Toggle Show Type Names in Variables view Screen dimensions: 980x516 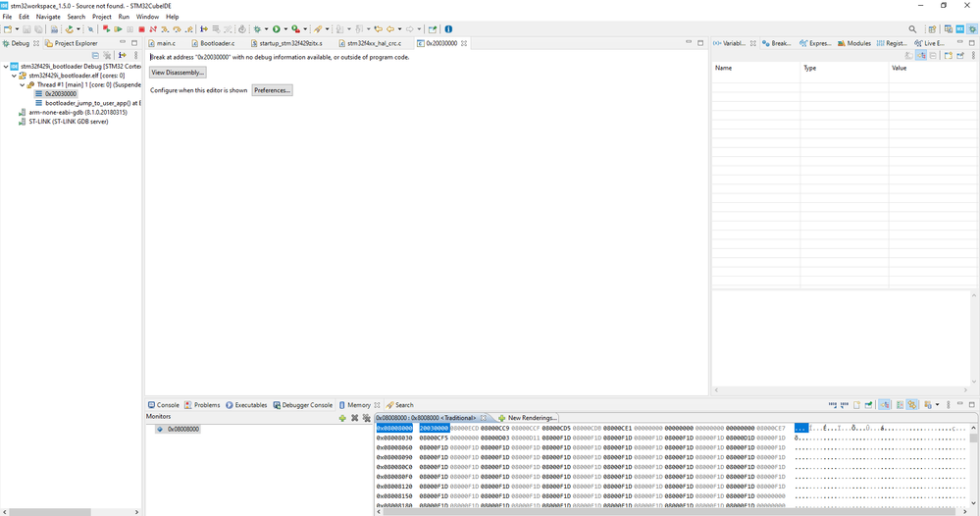click(908, 56)
